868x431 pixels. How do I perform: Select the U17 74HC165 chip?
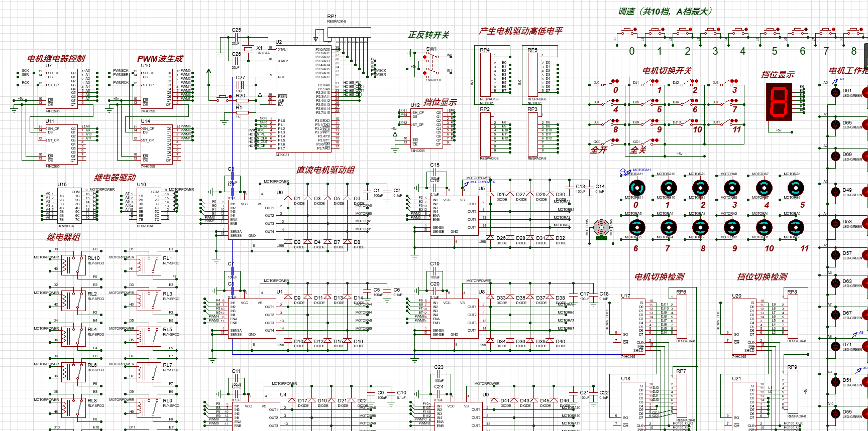click(633, 326)
